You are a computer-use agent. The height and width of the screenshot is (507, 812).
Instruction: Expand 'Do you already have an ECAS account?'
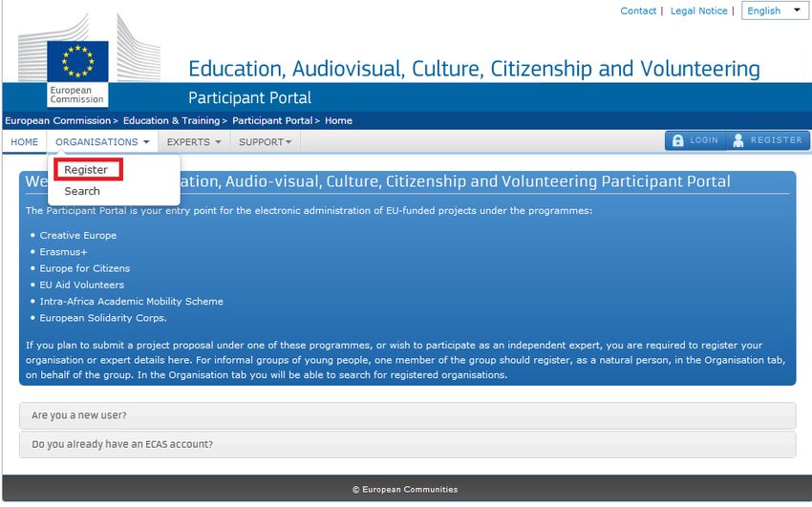407,444
